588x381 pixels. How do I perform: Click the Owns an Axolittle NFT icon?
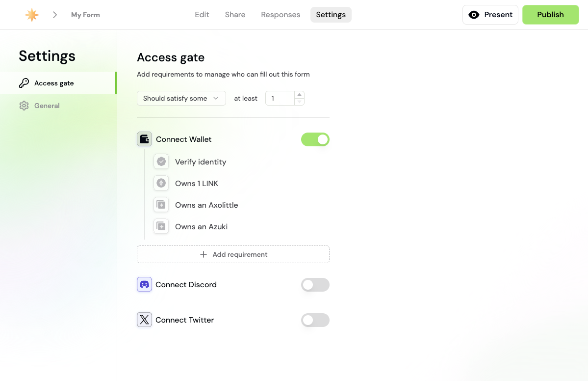coord(161,205)
